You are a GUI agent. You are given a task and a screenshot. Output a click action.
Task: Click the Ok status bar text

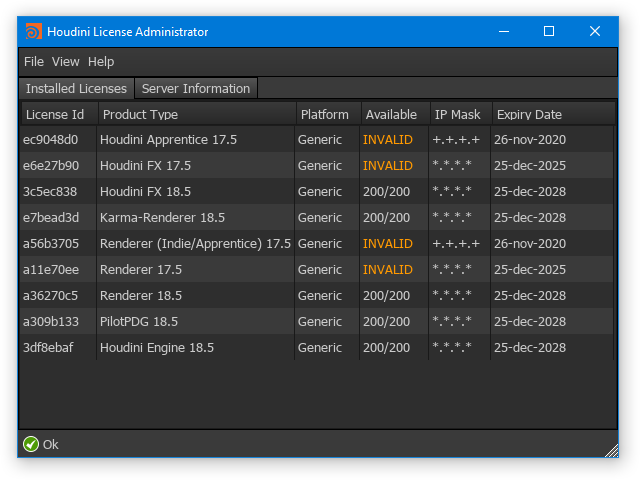pyautogui.click(x=51, y=444)
